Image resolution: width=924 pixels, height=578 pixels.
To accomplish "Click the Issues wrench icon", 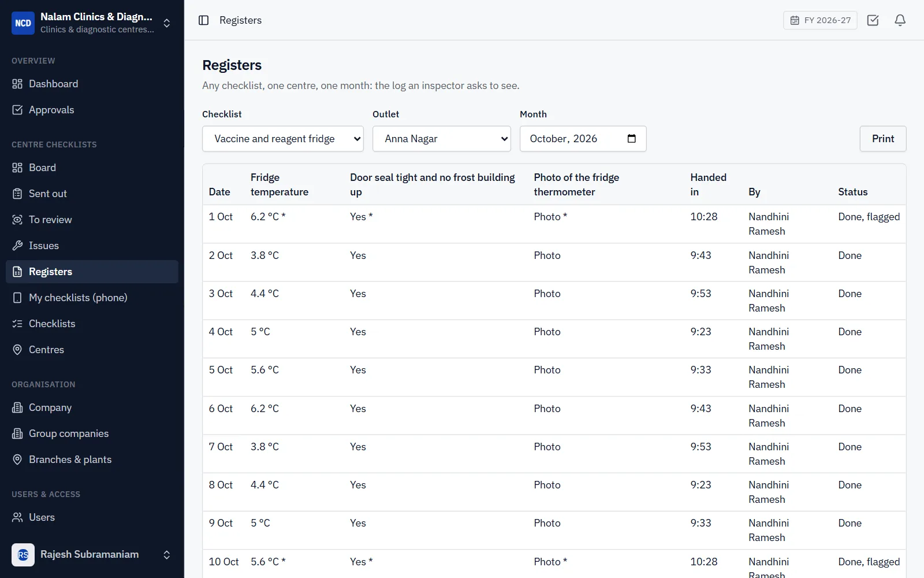I will click(x=17, y=246).
